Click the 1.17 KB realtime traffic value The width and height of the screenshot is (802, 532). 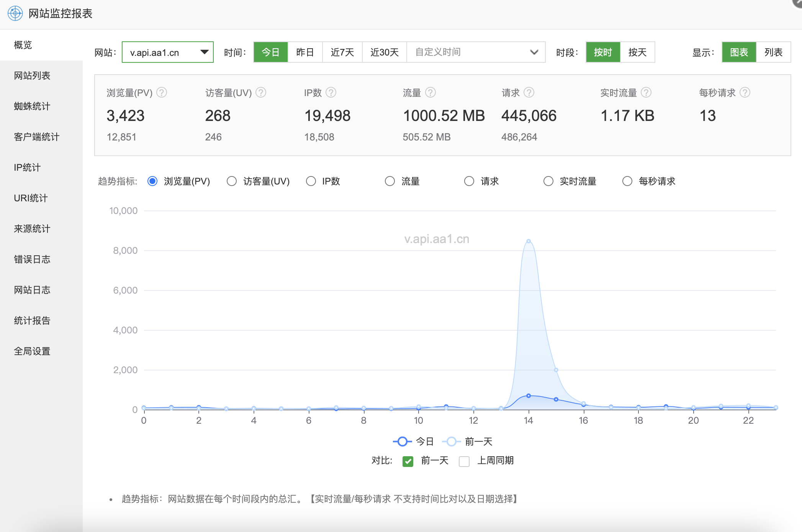pyautogui.click(x=627, y=116)
